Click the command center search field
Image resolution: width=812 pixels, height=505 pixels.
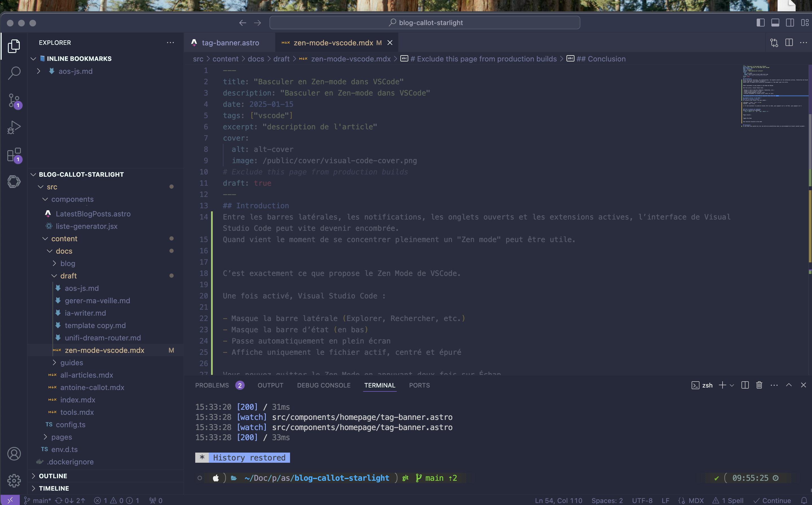pyautogui.click(x=425, y=23)
